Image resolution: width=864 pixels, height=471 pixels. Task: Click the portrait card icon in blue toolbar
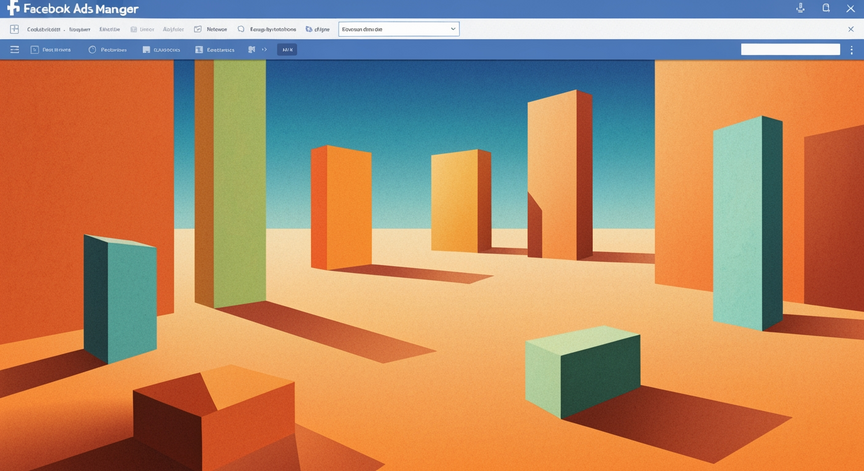click(x=199, y=50)
